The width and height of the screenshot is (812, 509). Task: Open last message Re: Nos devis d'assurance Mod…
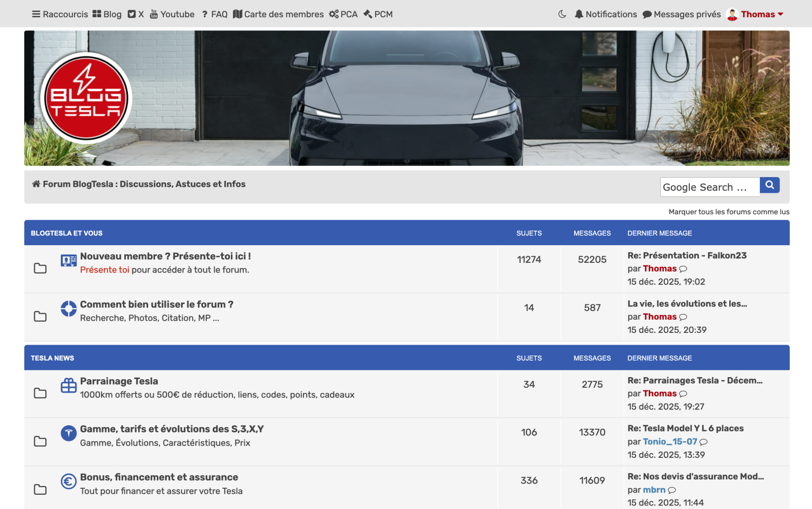tap(696, 477)
